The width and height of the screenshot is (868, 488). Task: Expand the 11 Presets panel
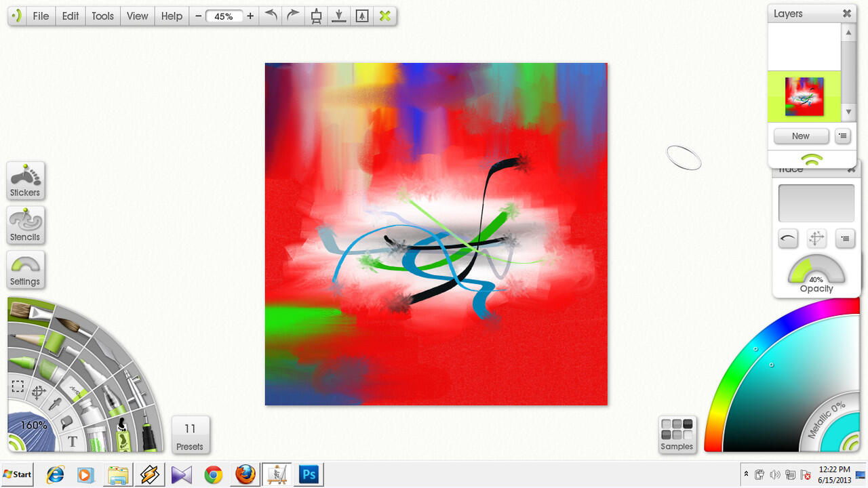click(x=190, y=434)
